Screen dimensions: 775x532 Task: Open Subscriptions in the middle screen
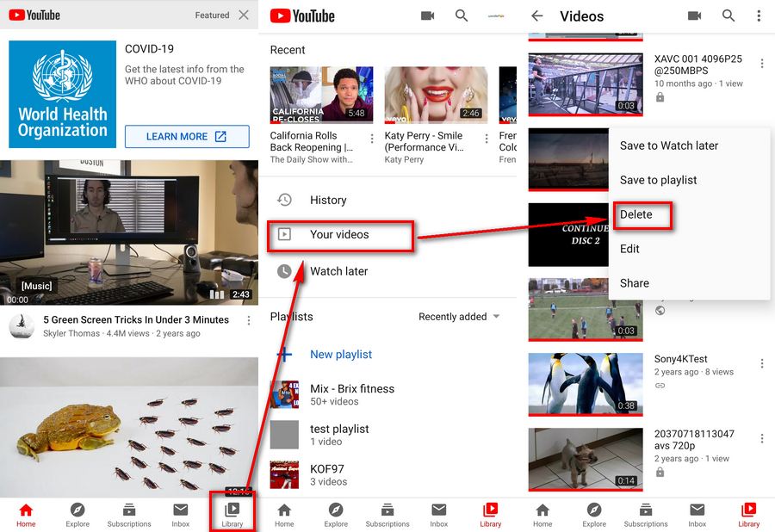(x=387, y=515)
